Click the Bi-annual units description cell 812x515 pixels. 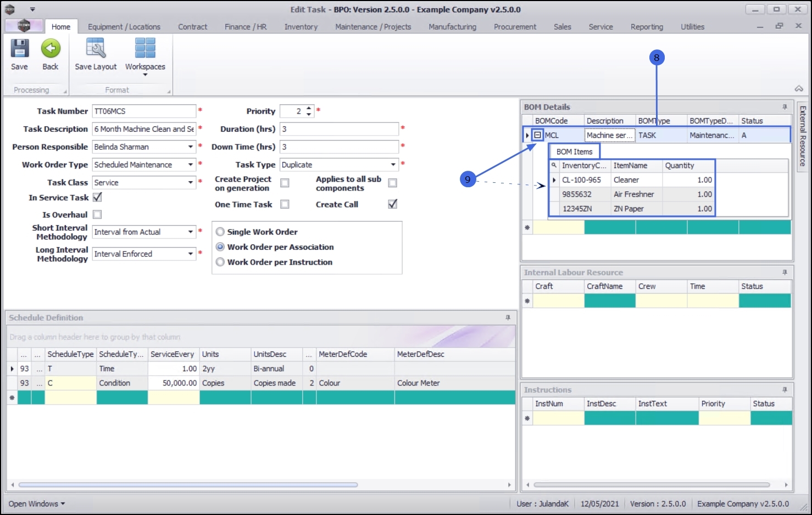tap(276, 368)
